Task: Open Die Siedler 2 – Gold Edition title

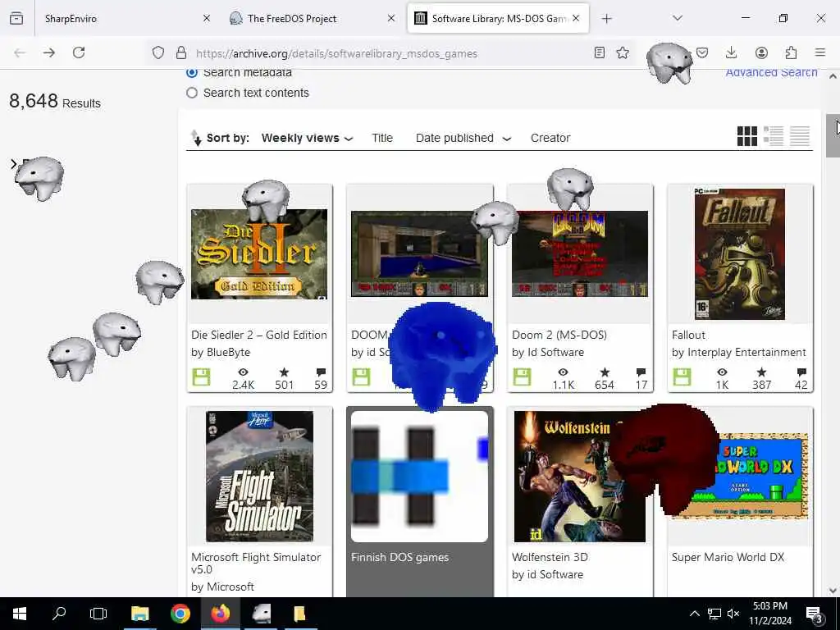Action: point(258,335)
